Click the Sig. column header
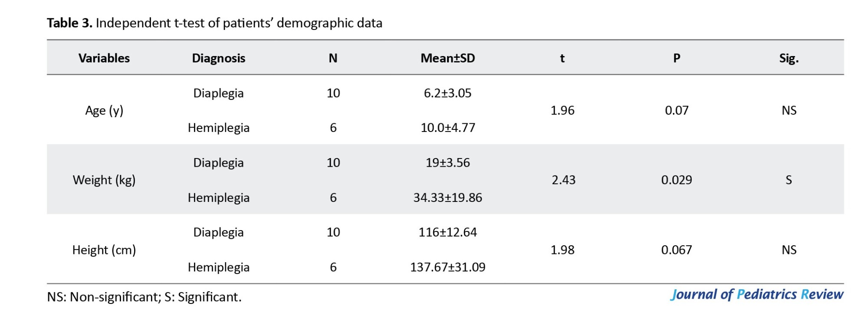 click(789, 58)
